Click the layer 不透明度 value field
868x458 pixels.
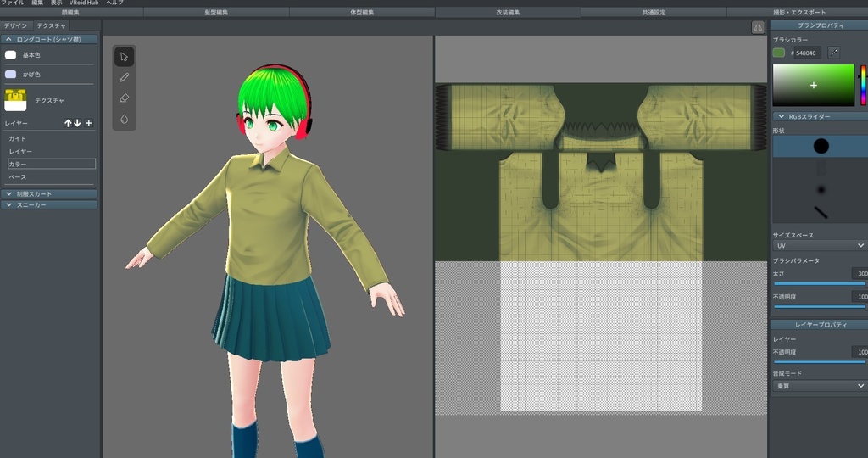pyautogui.click(x=860, y=352)
